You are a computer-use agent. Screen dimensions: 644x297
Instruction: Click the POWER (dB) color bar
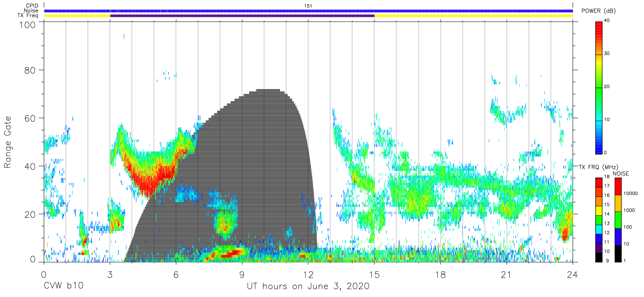click(x=599, y=87)
